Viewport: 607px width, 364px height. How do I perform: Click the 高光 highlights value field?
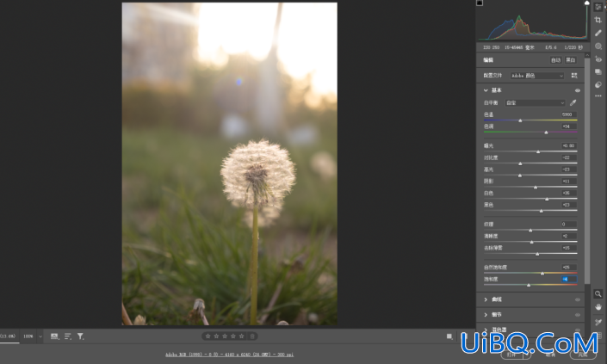coord(568,170)
